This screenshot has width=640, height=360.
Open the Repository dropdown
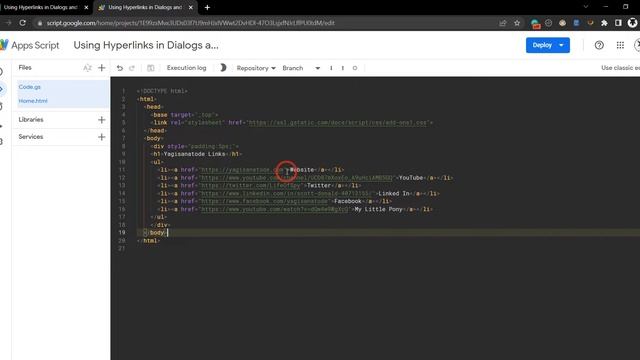point(256,68)
